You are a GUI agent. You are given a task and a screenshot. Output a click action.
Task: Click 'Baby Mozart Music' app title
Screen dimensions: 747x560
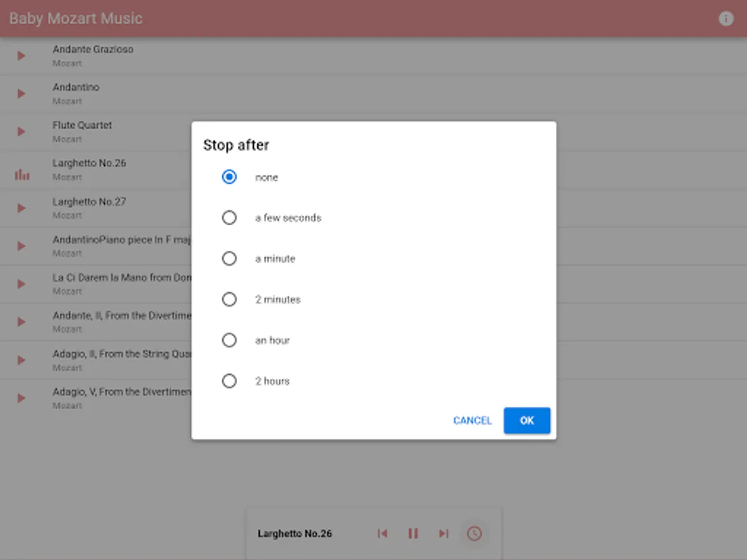pos(76,19)
